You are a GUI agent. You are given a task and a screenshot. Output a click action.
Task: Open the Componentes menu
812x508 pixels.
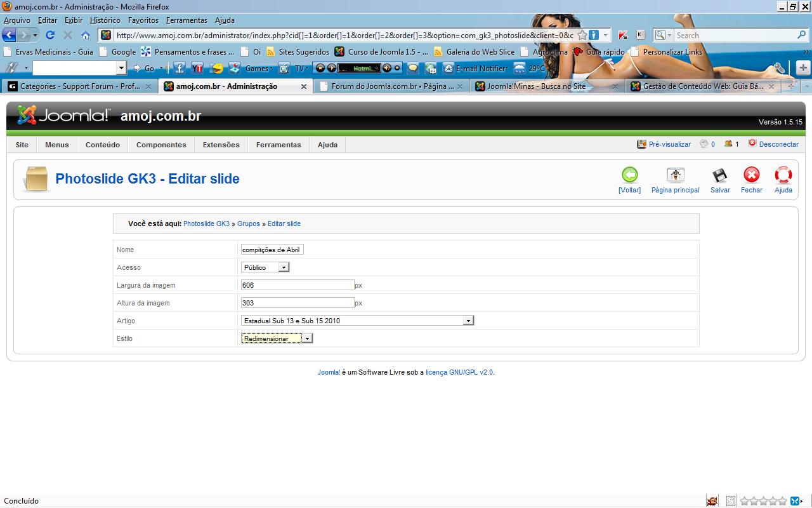[x=161, y=145]
